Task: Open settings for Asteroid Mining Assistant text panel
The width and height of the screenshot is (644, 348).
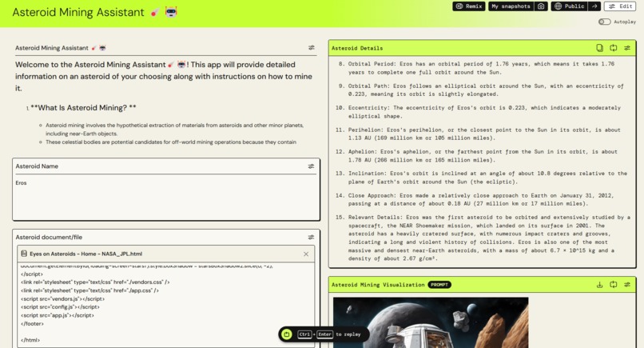Action: pos(312,48)
